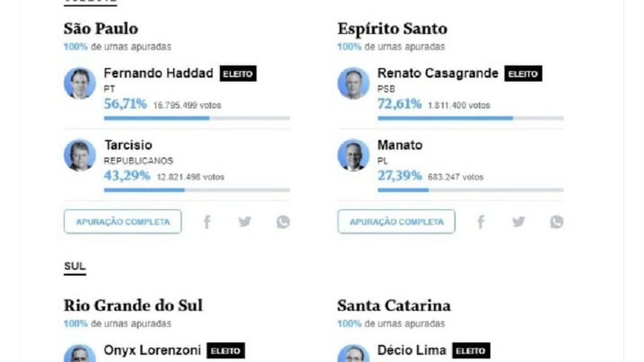Open the Santa Catarina state heading
This screenshot has width=644, height=362.
[394, 306]
